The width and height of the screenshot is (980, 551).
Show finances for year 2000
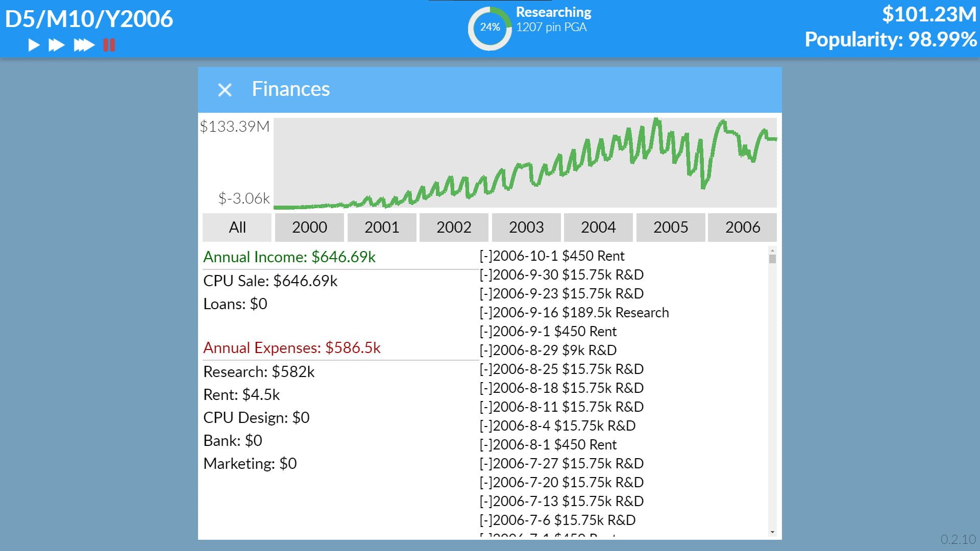309,227
